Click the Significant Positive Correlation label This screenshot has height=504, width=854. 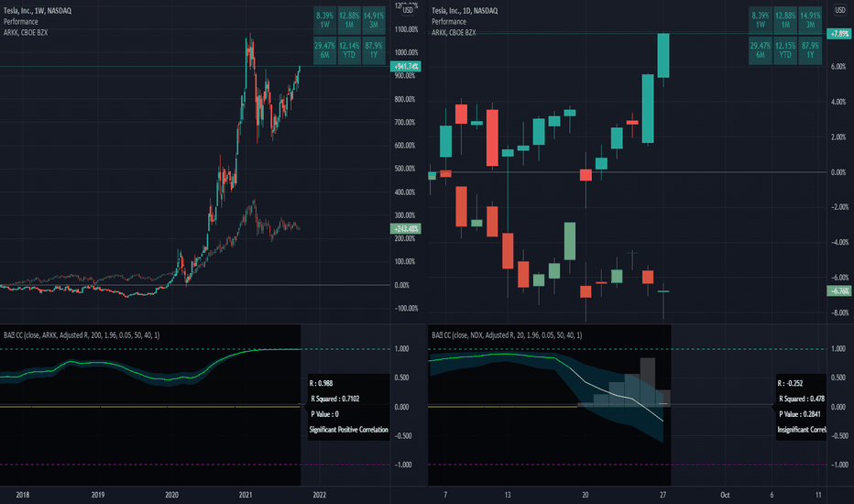(348, 430)
